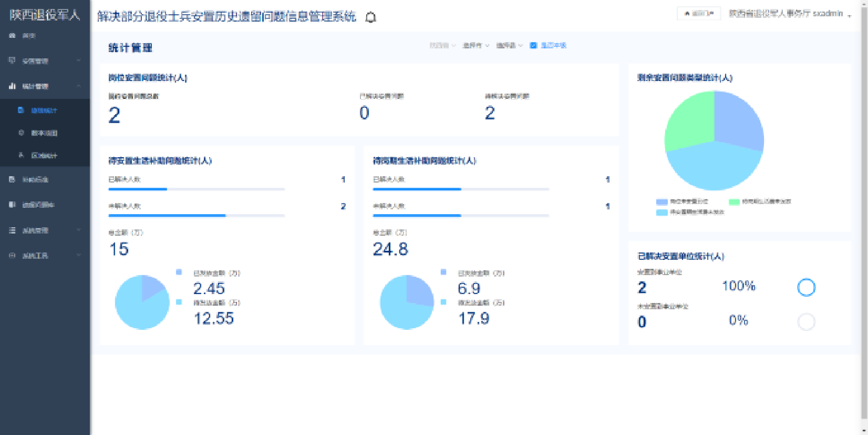
Task: Open the city selection dropdown
Action: 476,46
